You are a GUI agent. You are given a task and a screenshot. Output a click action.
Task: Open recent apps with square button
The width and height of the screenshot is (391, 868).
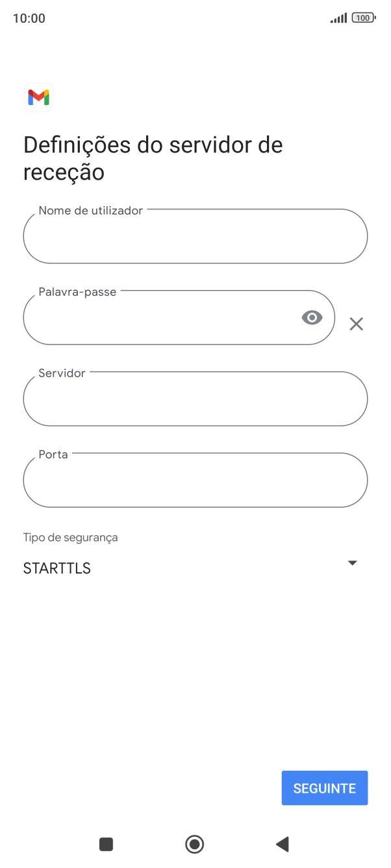106,844
